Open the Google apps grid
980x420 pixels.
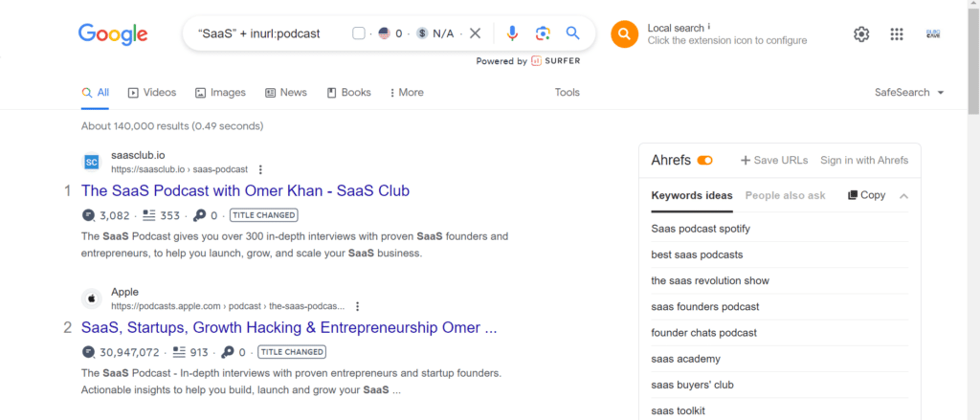(x=897, y=34)
